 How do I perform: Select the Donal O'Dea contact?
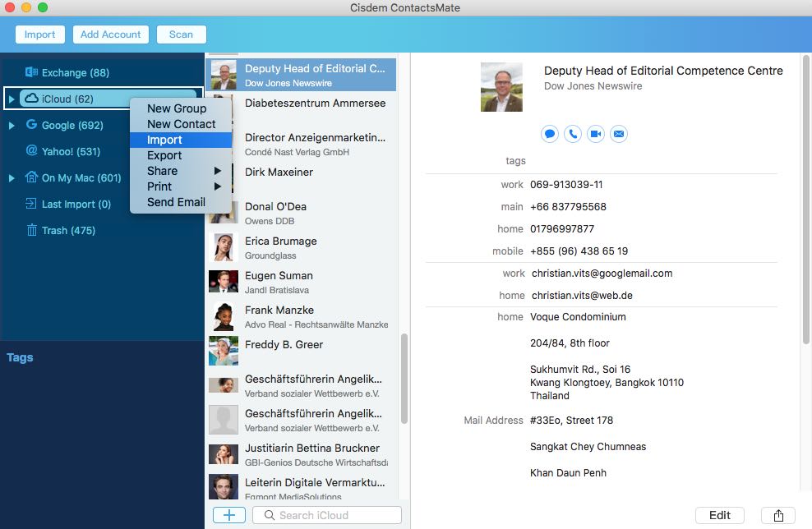(301, 213)
